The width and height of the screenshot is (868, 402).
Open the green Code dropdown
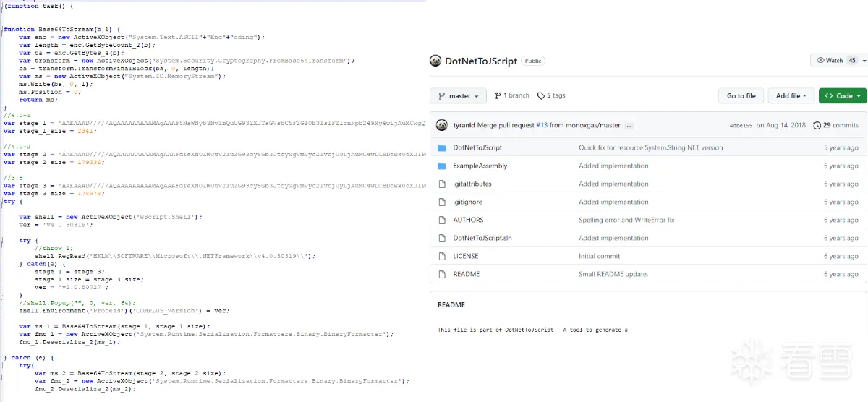tap(842, 95)
